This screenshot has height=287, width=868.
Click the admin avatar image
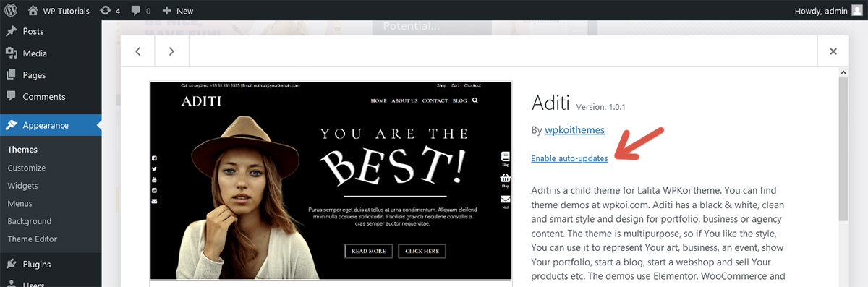tap(856, 11)
